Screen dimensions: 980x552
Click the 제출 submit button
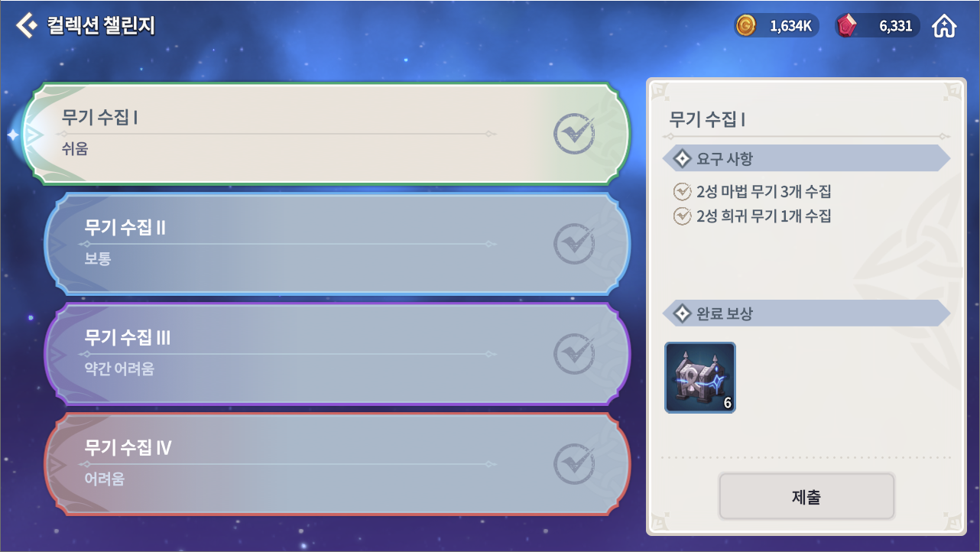coord(806,497)
